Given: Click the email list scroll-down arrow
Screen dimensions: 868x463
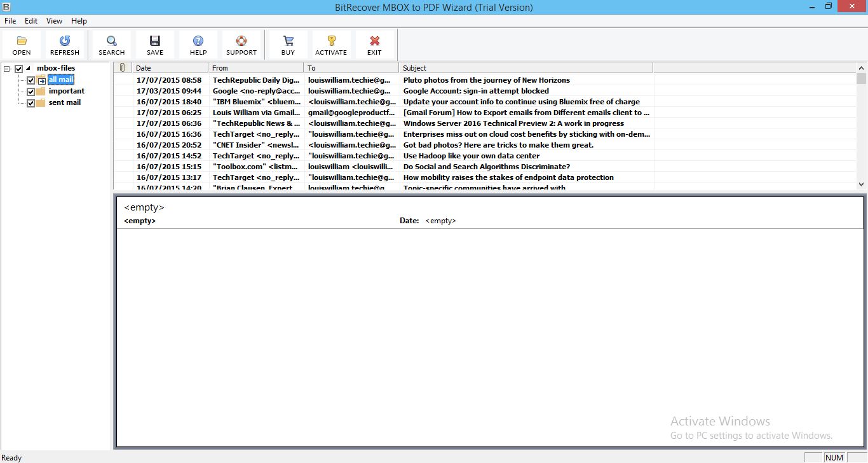Looking at the screenshot, I should coord(862,184).
